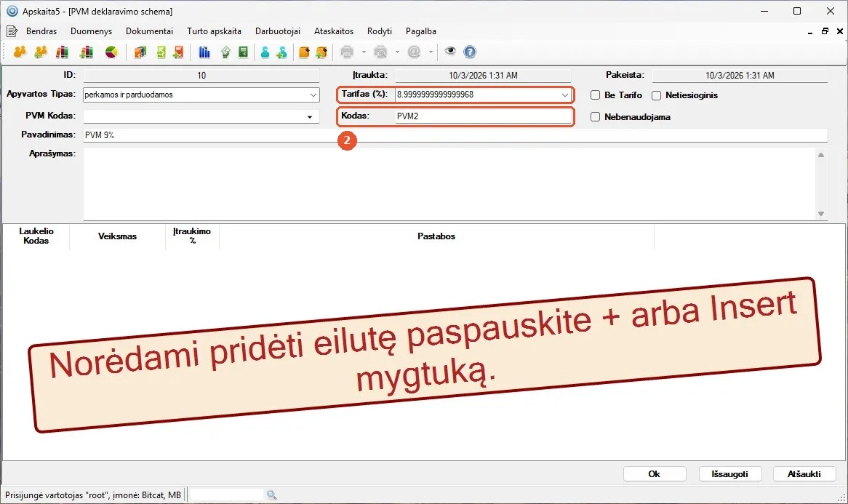This screenshot has height=504, width=848.
Task: Open the blue binders icon
Action: tap(204, 52)
